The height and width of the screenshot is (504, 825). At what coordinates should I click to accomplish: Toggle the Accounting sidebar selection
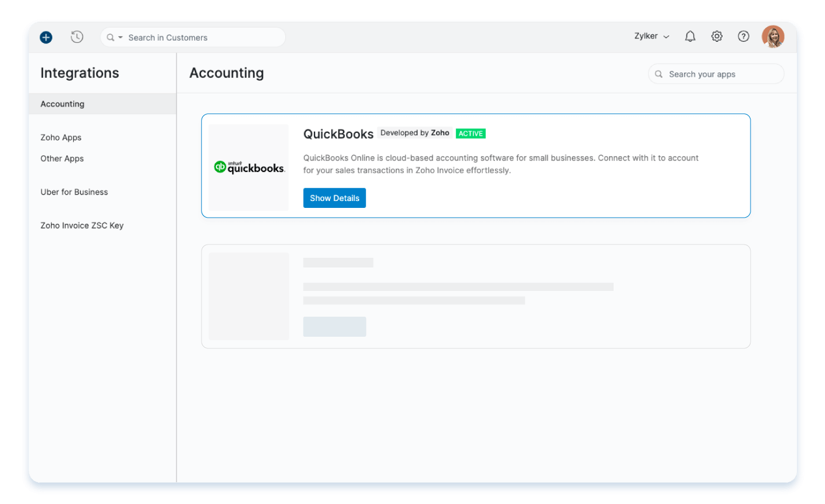(x=62, y=104)
